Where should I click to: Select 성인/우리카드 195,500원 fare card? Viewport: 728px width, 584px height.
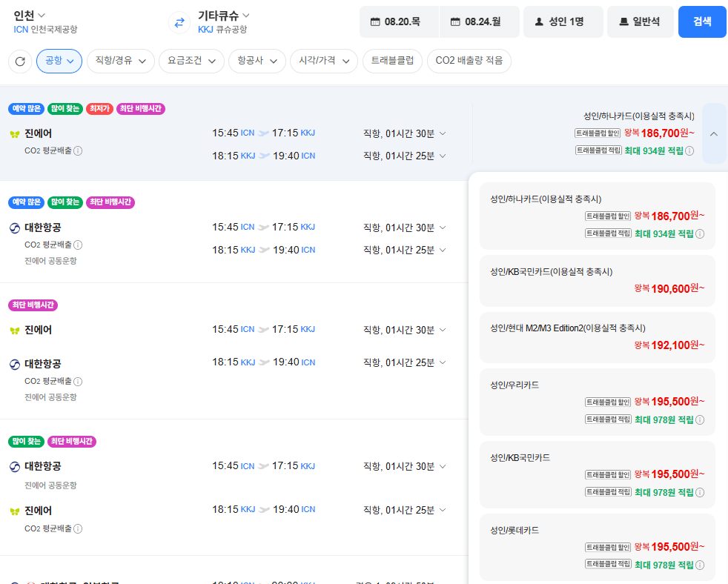pos(598,402)
